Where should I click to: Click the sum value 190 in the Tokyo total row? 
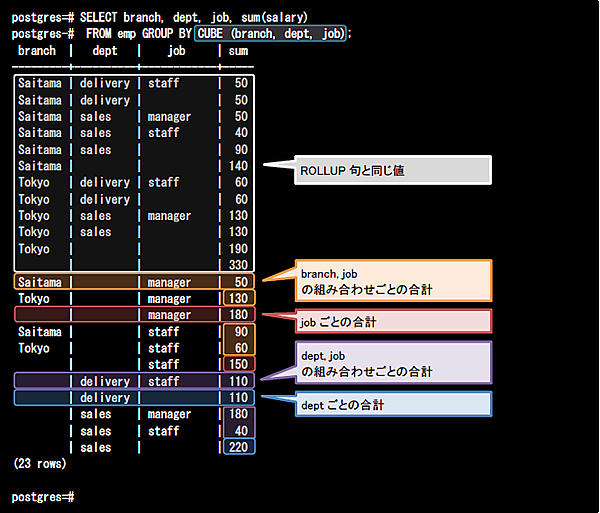tap(238, 249)
